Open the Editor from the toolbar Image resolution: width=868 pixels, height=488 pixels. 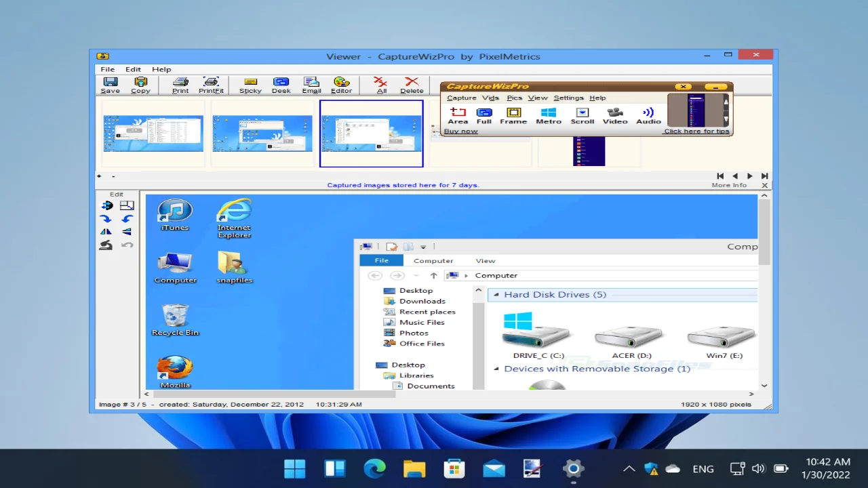coord(341,85)
